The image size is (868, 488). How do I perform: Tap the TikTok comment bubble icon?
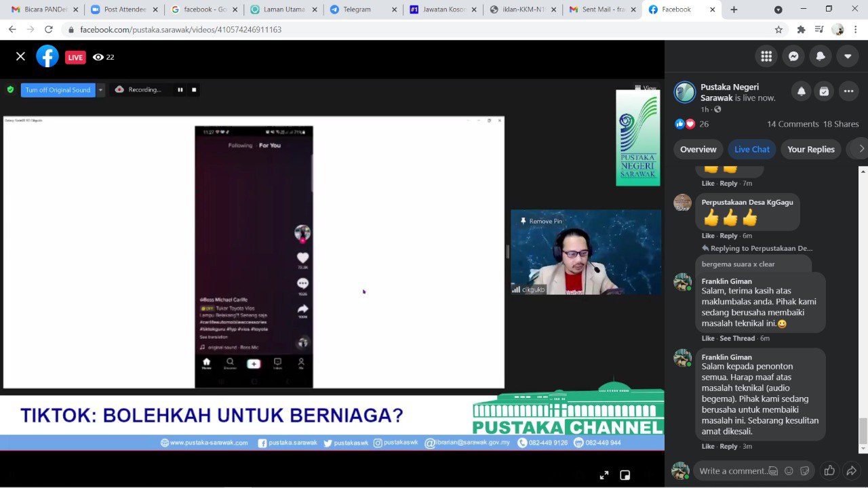click(302, 283)
